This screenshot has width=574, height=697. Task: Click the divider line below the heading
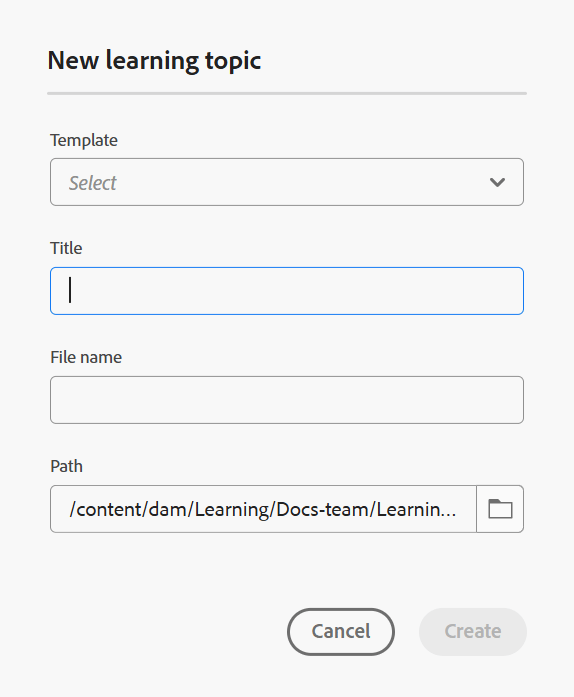287,93
